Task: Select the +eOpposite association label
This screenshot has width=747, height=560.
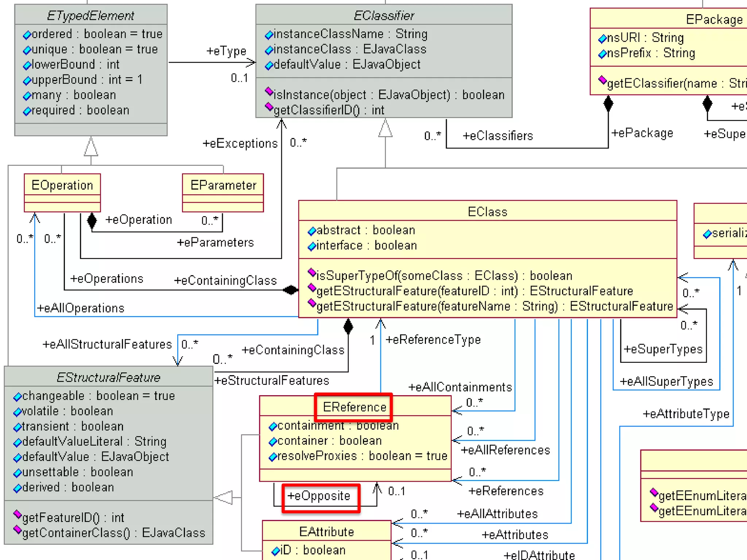Action: pyautogui.click(x=318, y=496)
